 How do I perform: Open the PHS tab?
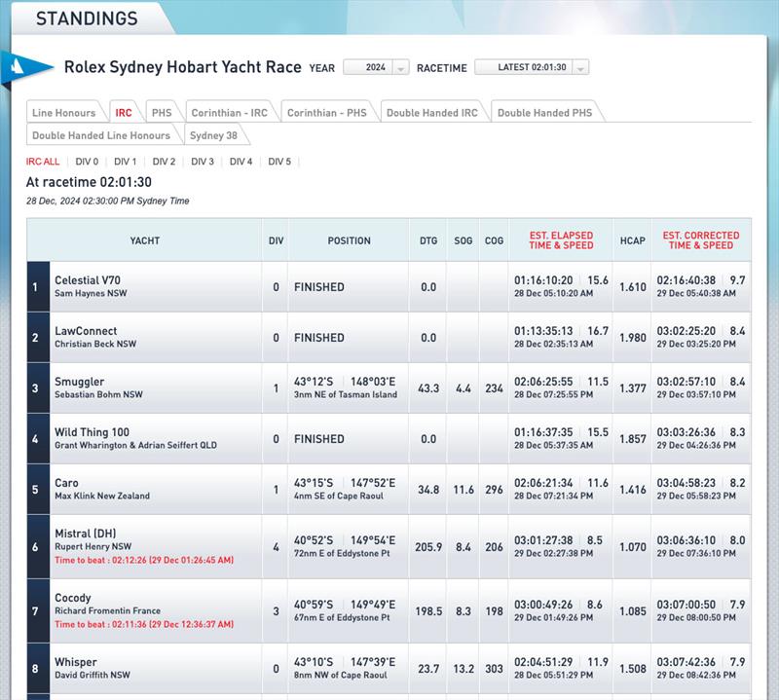coord(162,113)
